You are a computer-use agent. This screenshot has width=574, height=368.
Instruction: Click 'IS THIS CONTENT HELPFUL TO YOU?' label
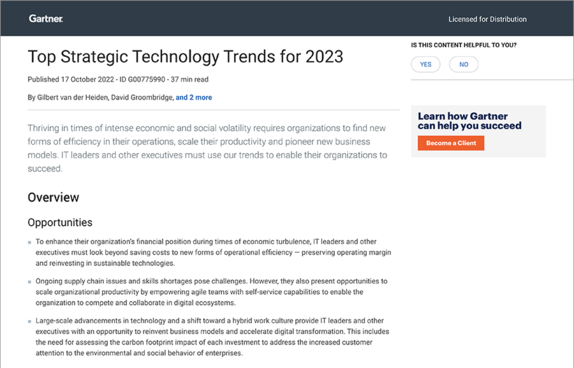[x=463, y=45]
